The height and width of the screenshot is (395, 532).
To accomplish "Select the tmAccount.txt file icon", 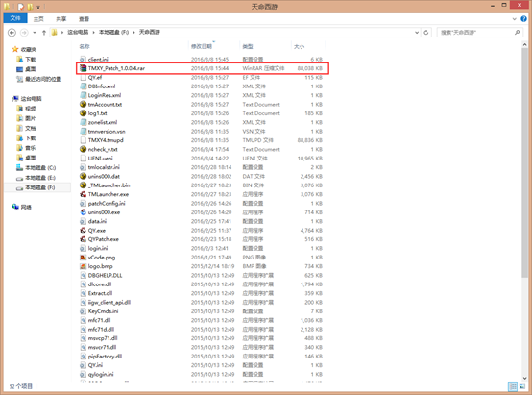I will click(x=84, y=104).
